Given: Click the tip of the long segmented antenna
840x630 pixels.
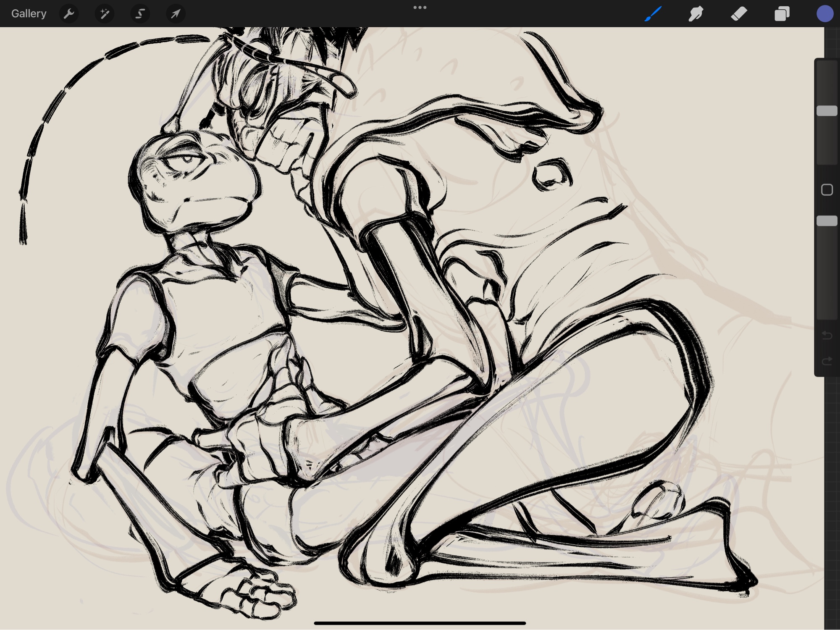Looking at the screenshot, I should 23,240.
